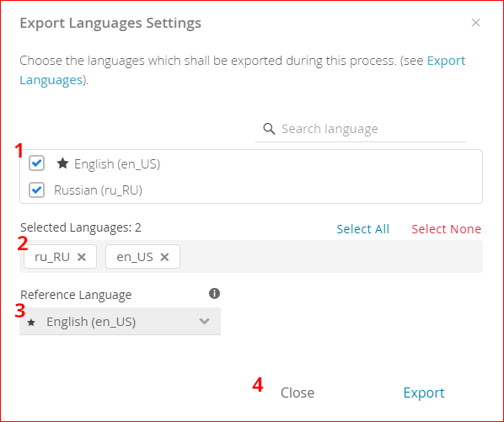This screenshot has width=504, height=422.
Task: Focus the Search language input field
Action: pyautogui.click(x=361, y=129)
